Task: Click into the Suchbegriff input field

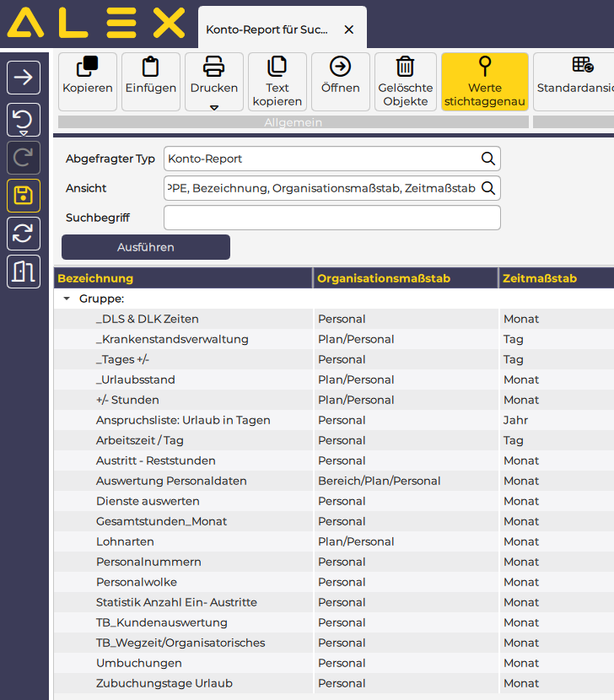Action: pos(331,218)
